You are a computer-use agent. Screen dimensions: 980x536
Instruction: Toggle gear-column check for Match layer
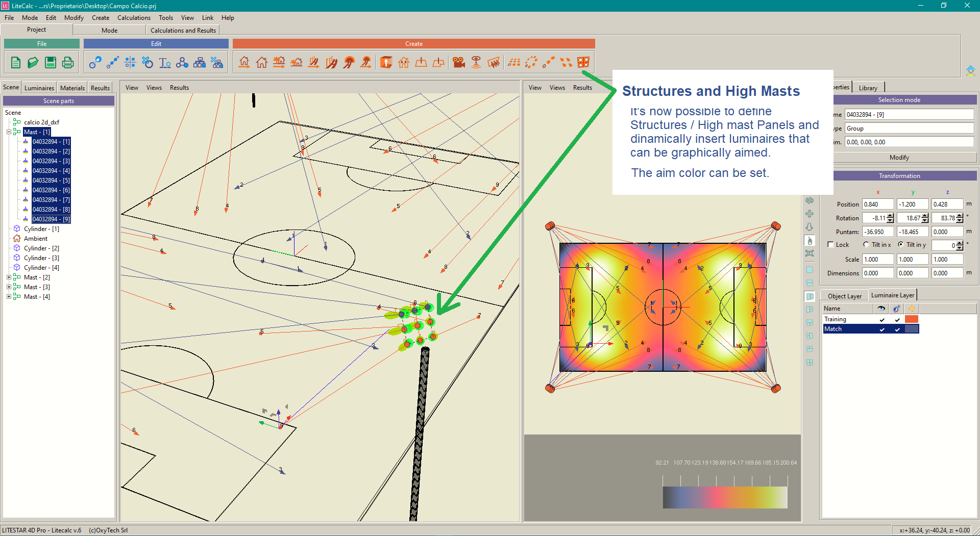[x=897, y=329]
